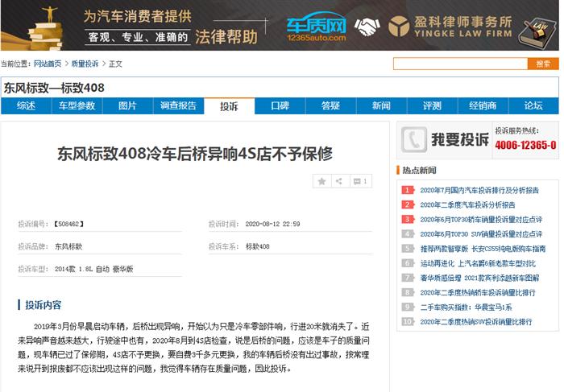This screenshot has width=564, height=392.
Task: Go to the 口碑 tab
Action: click(x=280, y=105)
